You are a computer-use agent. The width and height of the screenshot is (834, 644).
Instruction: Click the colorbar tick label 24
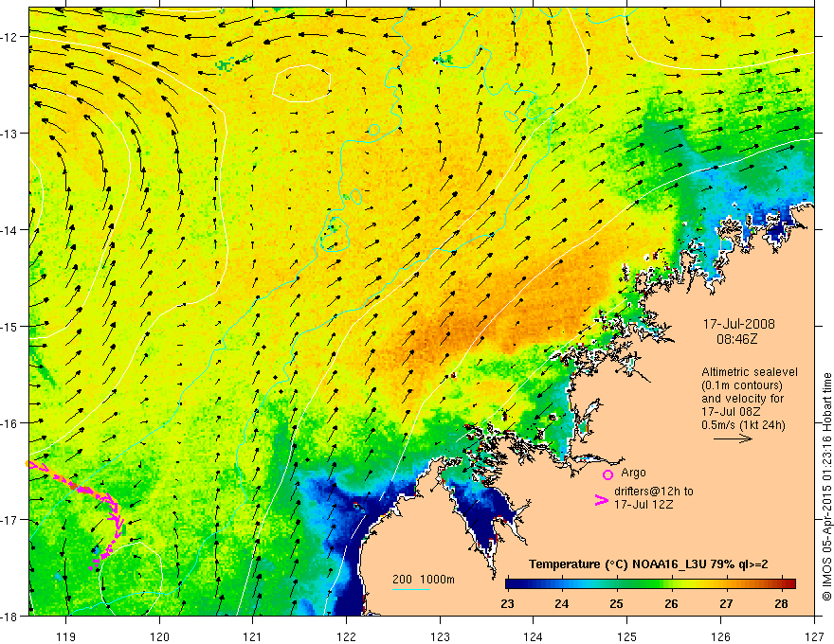point(562,603)
